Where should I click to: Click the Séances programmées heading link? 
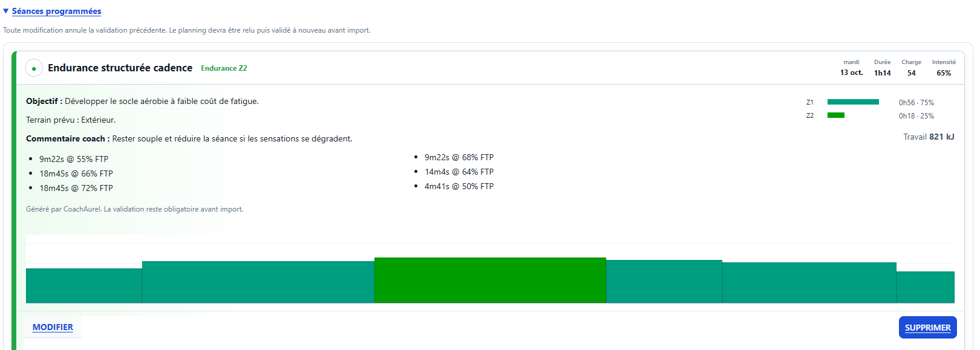(56, 11)
